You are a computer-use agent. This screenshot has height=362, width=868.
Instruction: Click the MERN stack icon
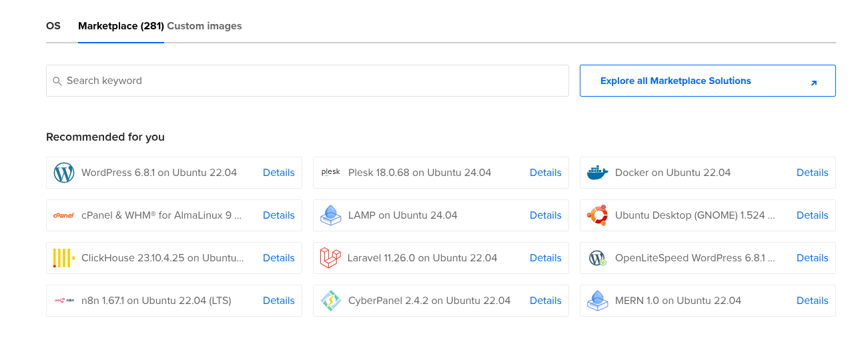pyautogui.click(x=598, y=301)
